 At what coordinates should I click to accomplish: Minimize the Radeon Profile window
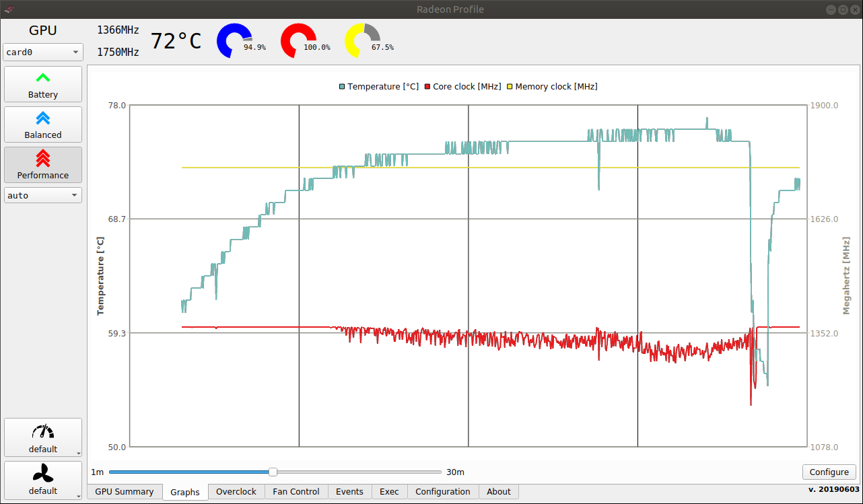(x=829, y=9)
